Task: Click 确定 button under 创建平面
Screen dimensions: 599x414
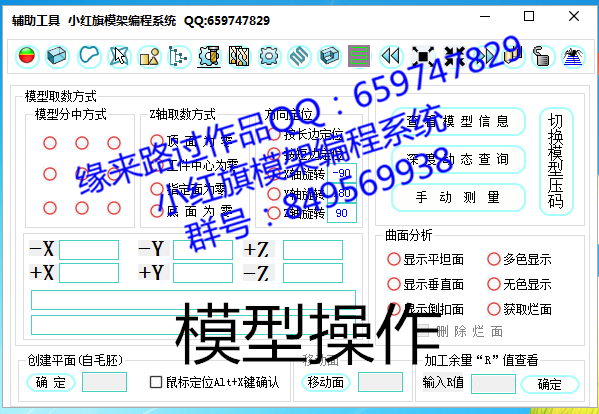Action: tap(51, 382)
